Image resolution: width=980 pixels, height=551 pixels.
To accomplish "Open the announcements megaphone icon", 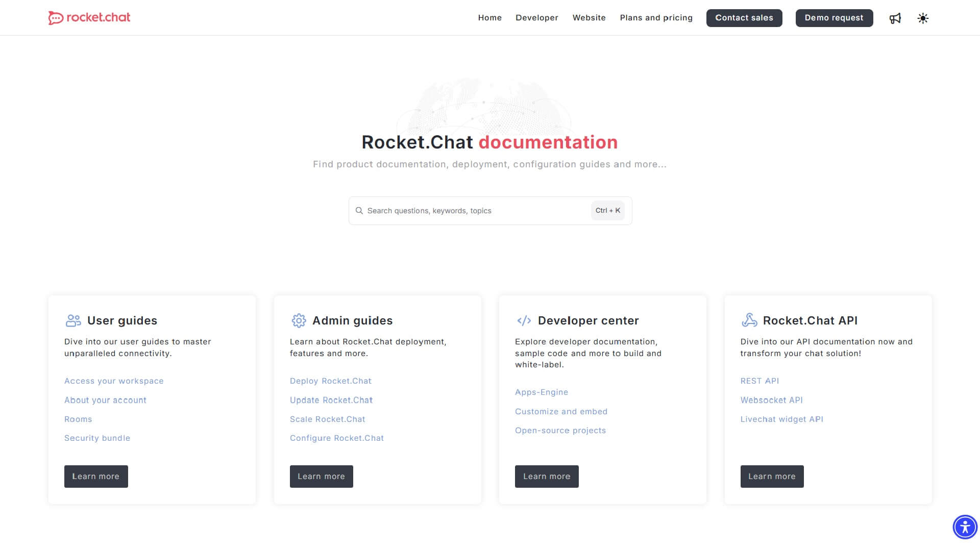I will [895, 18].
